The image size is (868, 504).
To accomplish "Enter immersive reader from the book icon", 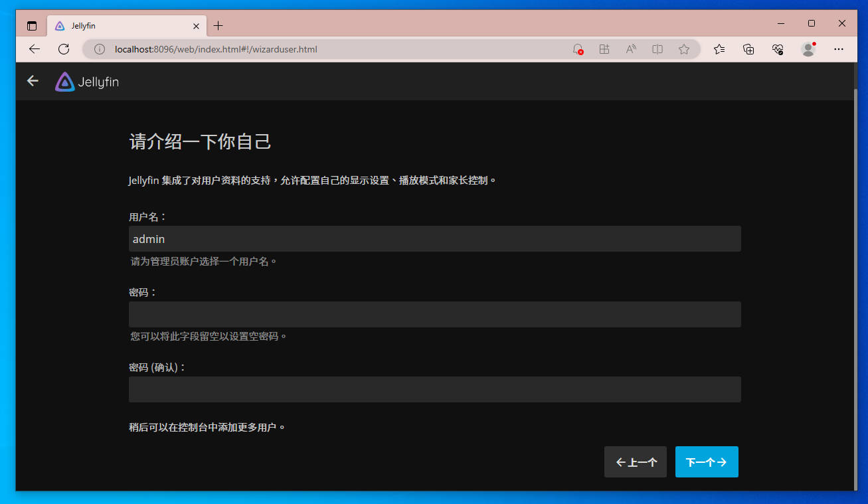I will coord(657,49).
